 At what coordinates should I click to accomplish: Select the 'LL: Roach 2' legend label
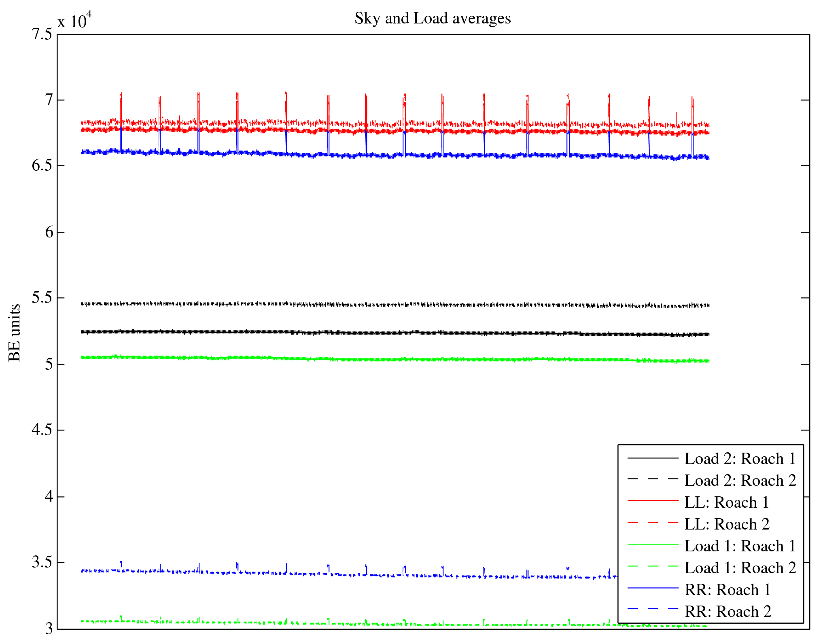[726, 524]
